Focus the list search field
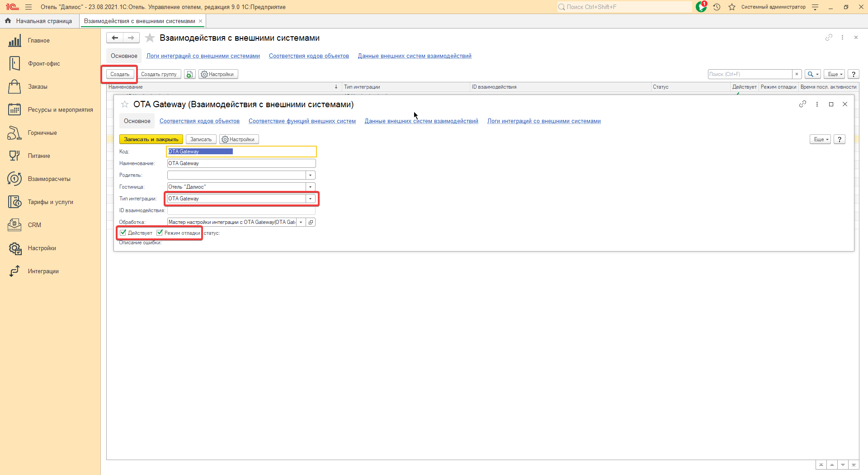 750,74
